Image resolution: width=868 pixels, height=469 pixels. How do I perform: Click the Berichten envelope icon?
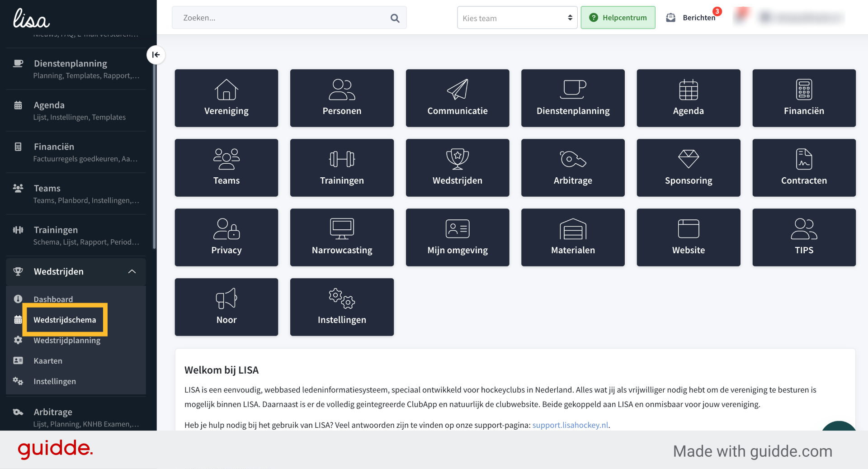[x=671, y=18]
